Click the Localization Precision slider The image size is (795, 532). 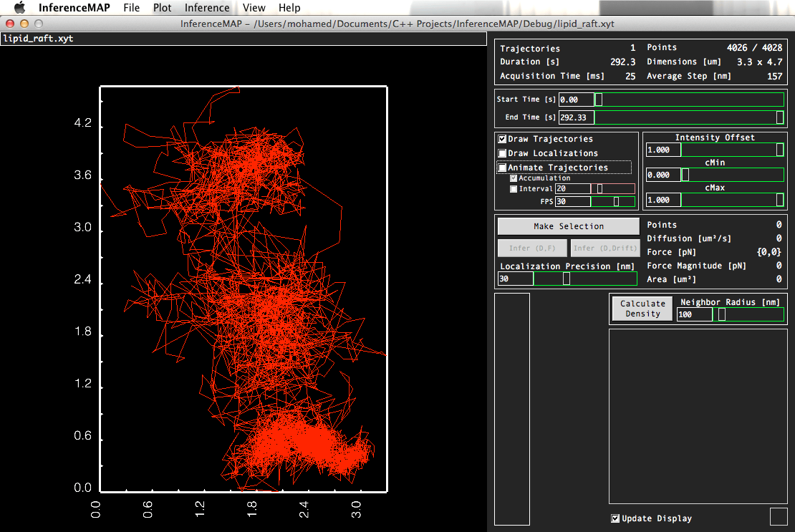[x=585, y=279]
